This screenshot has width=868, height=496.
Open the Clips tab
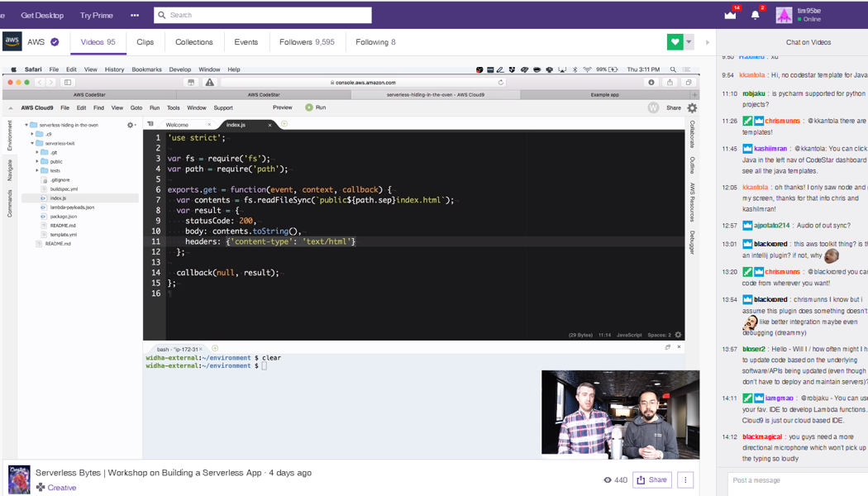pyautogui.click(x=145, y=42)
